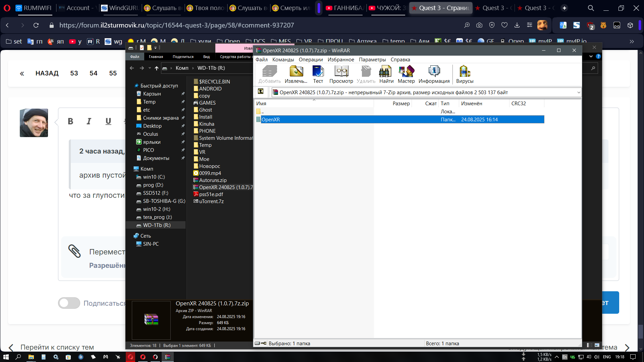Open Explorer recent locations dropdown arrow
The height and width of the screenshot is (362, 644).
tap(150, 68)
